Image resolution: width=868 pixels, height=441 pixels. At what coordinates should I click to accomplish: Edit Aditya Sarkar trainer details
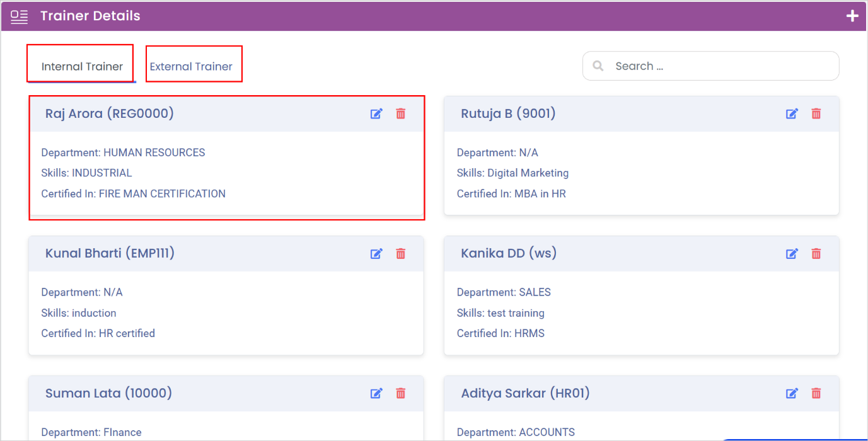coord(792,393)
